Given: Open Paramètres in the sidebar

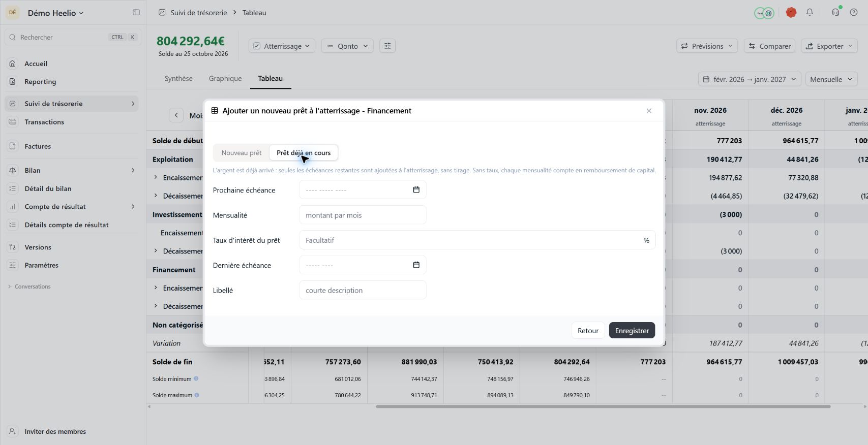Looking at the screenshot, I should 72,265.
